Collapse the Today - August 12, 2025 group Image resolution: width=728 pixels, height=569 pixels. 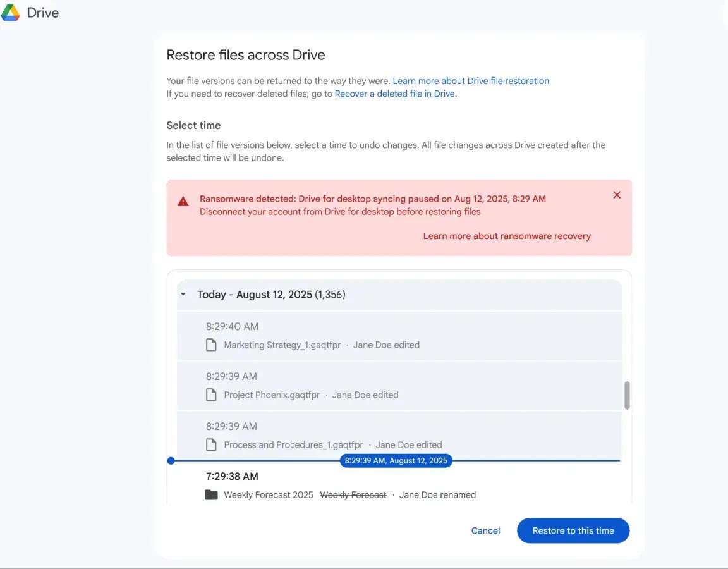pyautogui.click(x=183, y=294)
